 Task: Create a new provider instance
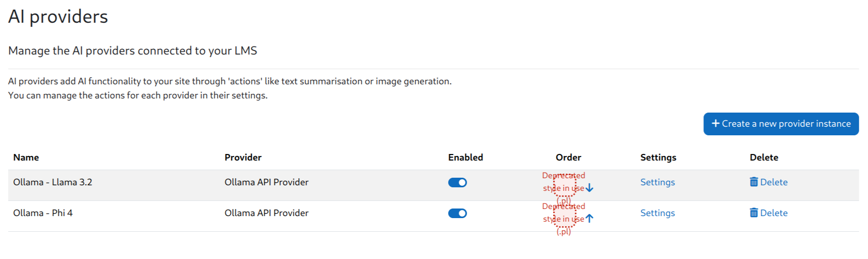[x=781, y=124]
